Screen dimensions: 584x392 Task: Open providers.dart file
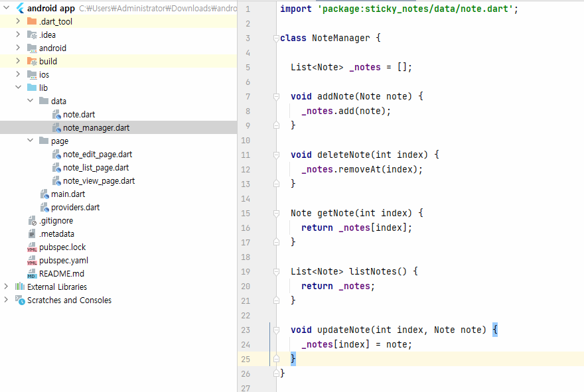pos(75,208)
